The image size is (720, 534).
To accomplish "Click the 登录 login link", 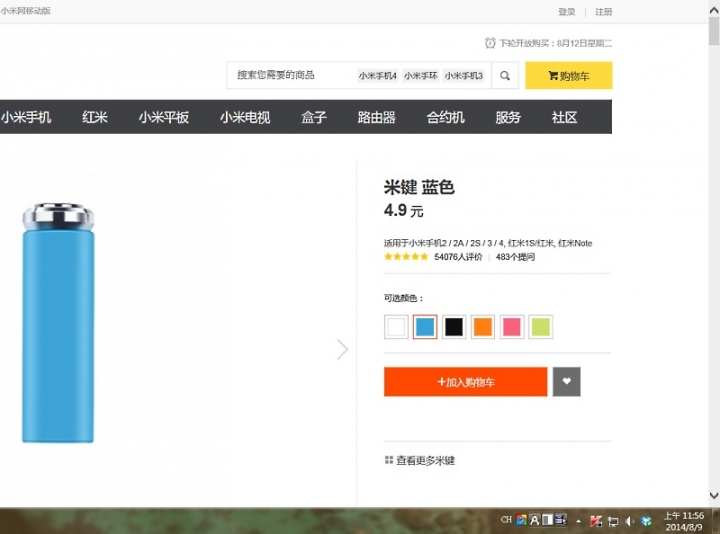I will 567,11.
